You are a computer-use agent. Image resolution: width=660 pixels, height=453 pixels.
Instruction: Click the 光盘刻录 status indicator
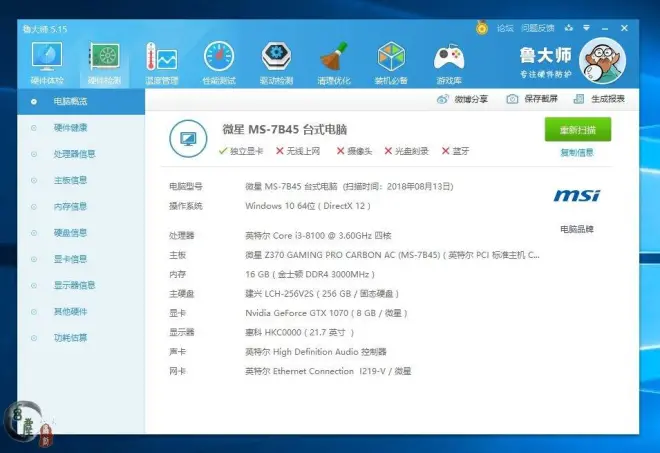click(x=407, y=151)
